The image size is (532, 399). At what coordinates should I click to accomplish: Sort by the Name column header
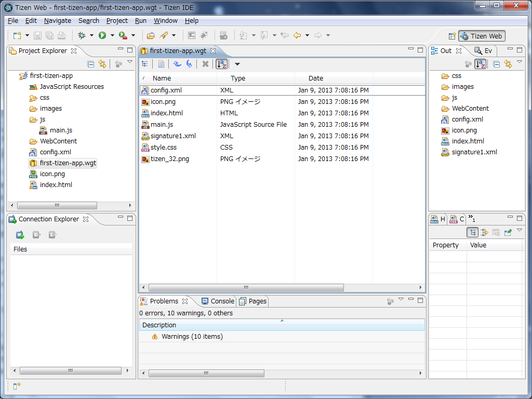pyautogui.click(x=178, y=78)
